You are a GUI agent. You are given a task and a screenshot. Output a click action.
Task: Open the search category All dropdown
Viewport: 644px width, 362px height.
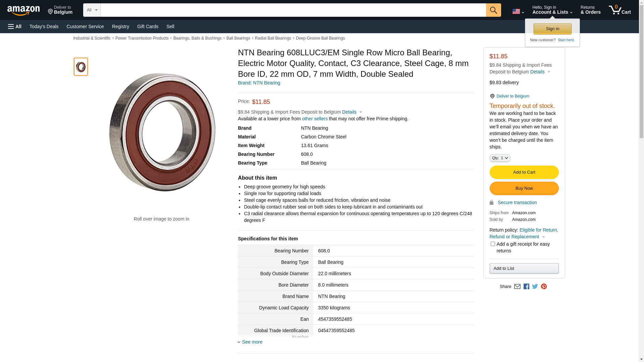(x=92, y=10)
